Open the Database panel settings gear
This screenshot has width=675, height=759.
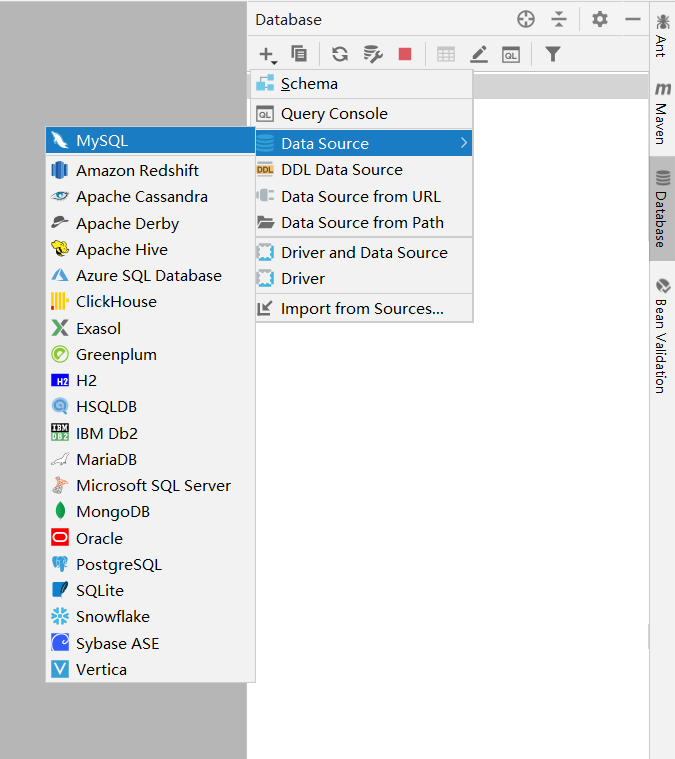click(x=599, y=19)
